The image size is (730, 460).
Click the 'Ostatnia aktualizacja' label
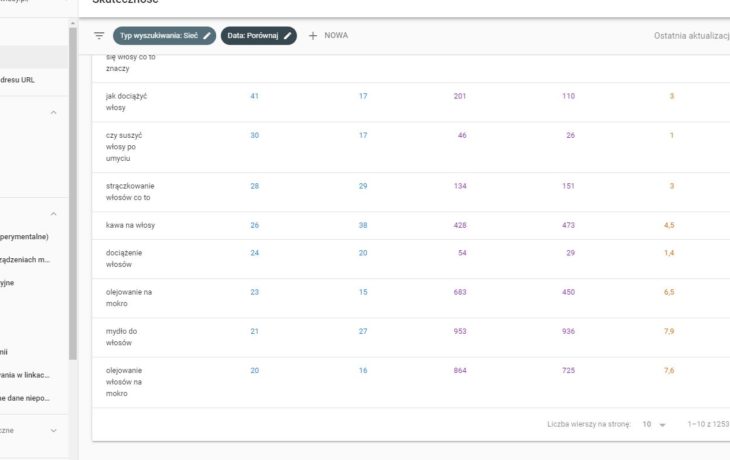[692, 36]
